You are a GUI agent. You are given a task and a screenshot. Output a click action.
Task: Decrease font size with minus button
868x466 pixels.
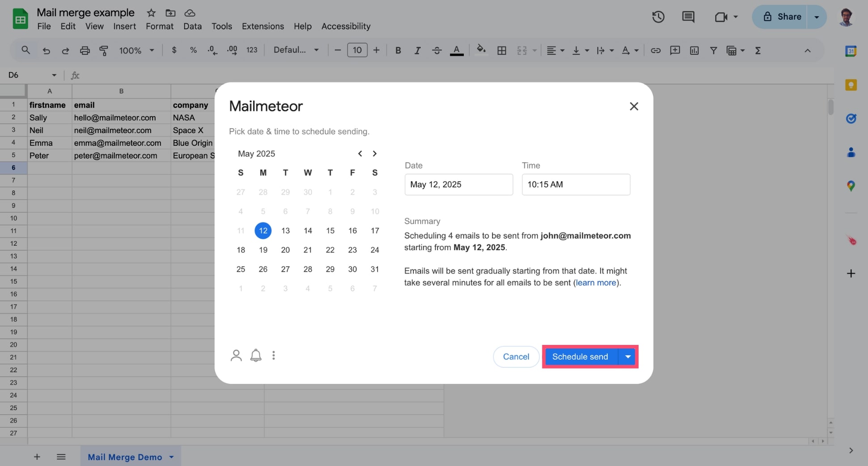[338, 50]
